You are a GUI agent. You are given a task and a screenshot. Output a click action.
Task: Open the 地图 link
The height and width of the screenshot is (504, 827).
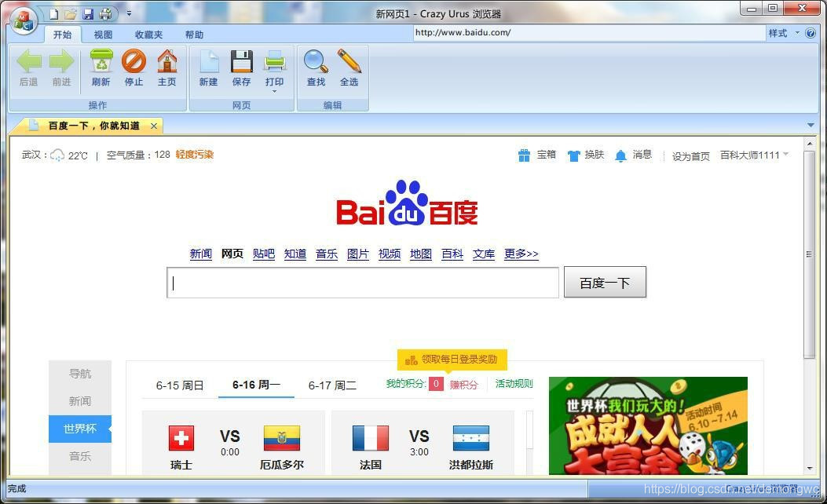(x=421, y=254)
